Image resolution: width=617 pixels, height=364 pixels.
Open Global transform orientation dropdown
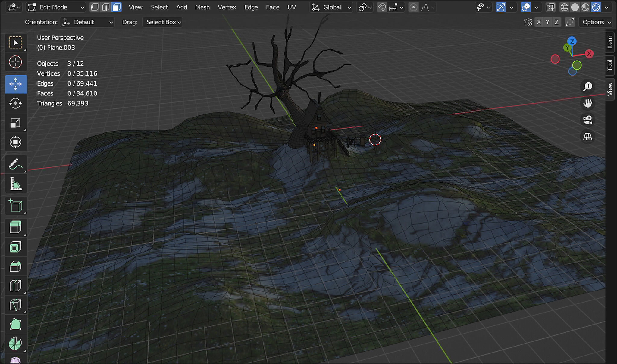(331, 7)
